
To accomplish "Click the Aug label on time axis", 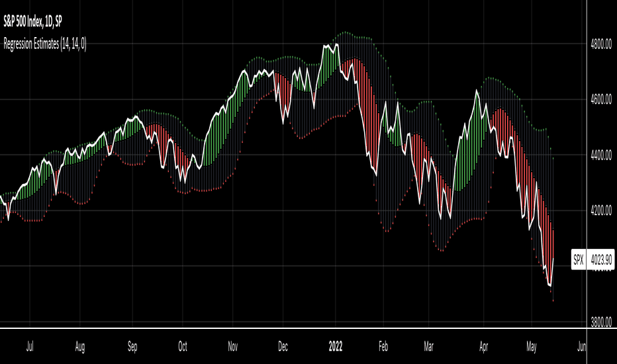I will (x=80, y=346).
